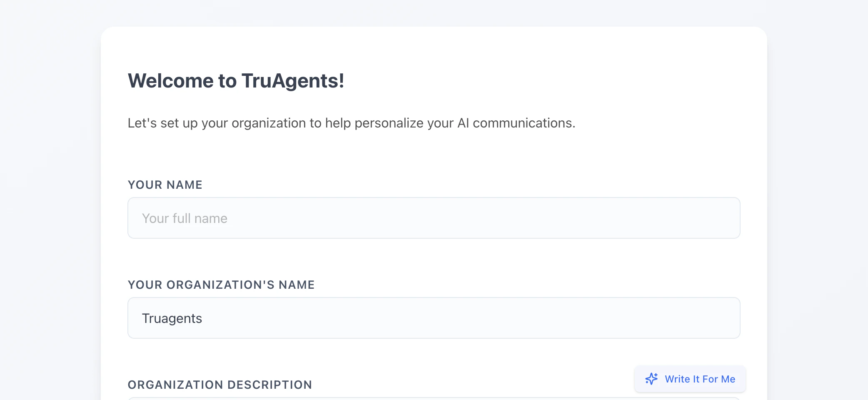
Task: Click the YOUR NAME label
Action: click(x=165, y=185)
